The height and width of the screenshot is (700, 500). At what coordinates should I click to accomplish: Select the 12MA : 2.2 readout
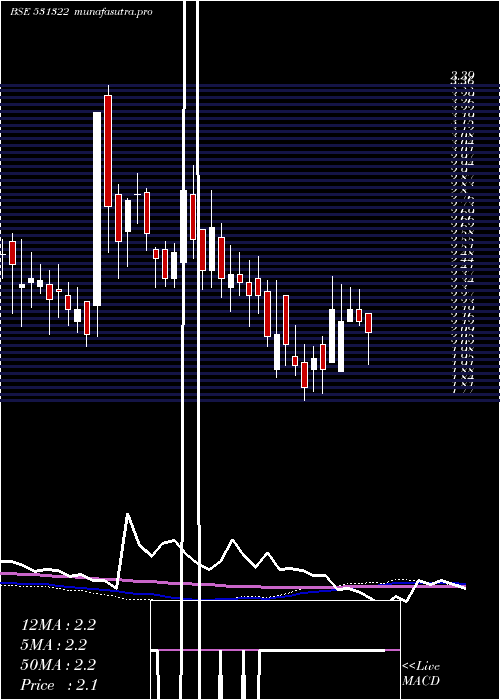[x=58, y=625]
